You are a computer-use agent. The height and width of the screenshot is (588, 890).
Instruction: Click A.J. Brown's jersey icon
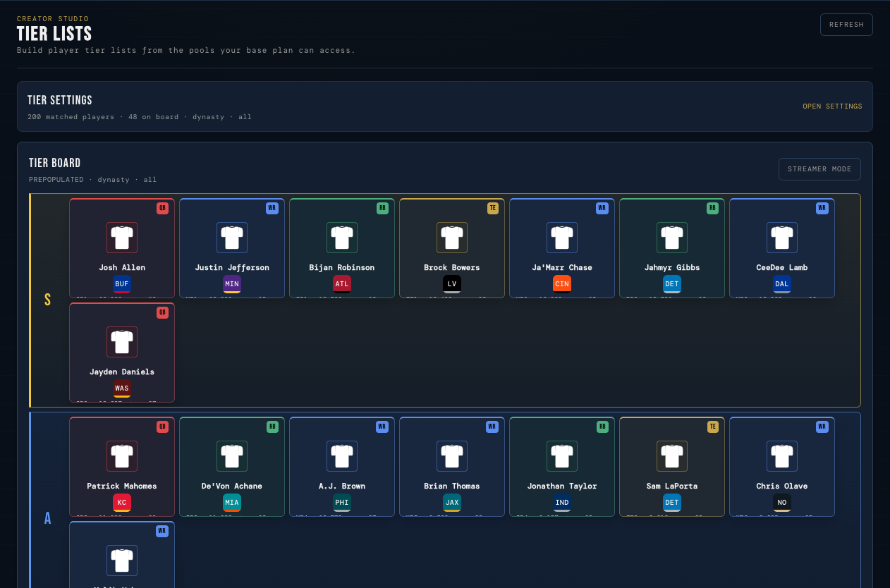point(342,456)
